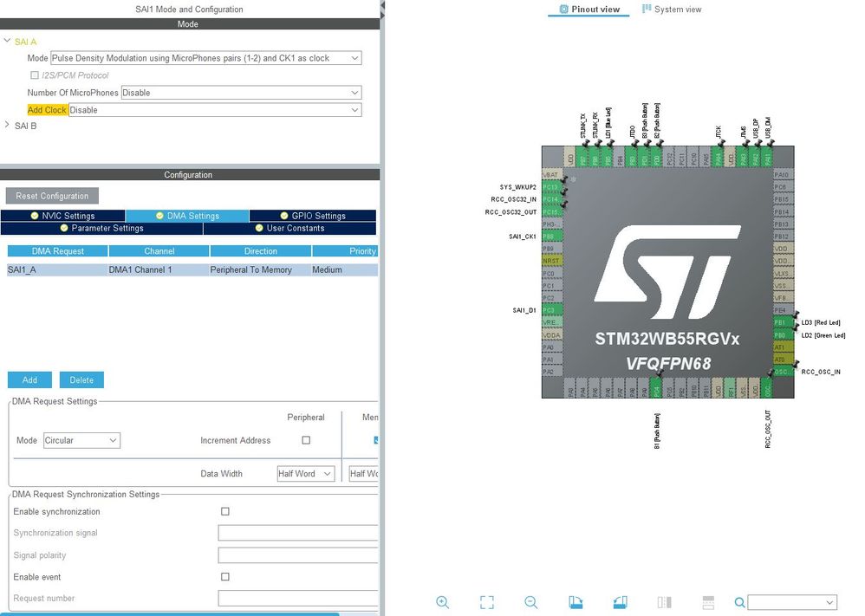This screenshot has width=865, height=616.
Task: Click the vertical split view icon
Action: click(664, 602)
